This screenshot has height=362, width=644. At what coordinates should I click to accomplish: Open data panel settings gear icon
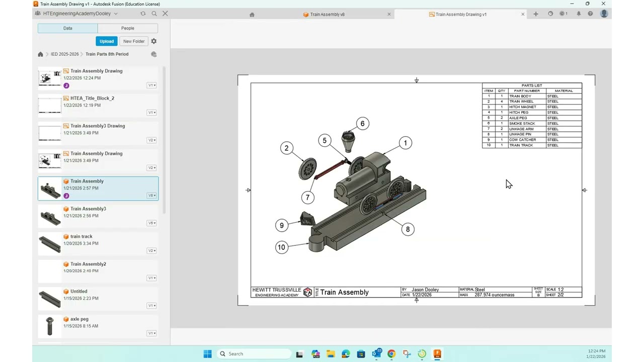coord(154,41)
